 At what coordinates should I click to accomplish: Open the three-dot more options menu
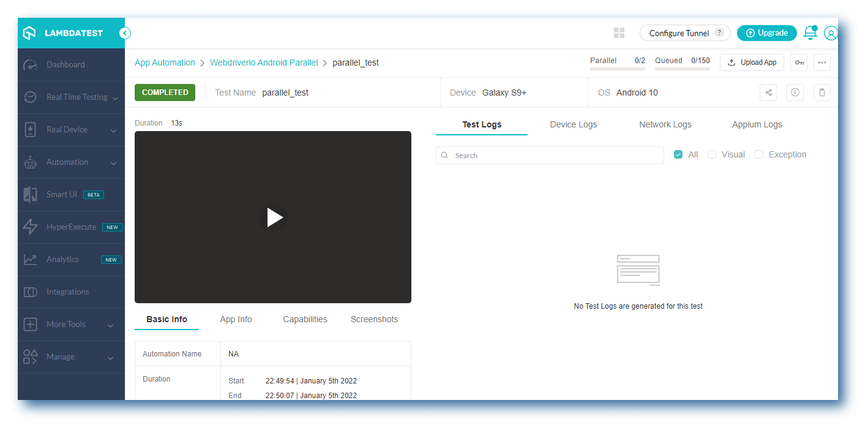pos(822,62)
